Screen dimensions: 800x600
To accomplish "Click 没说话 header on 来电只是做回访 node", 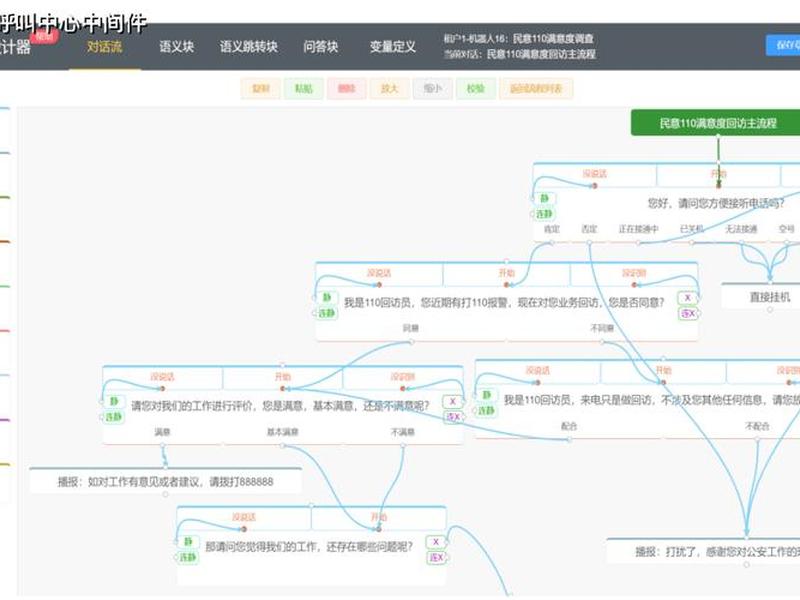I will tap(538, 371).
